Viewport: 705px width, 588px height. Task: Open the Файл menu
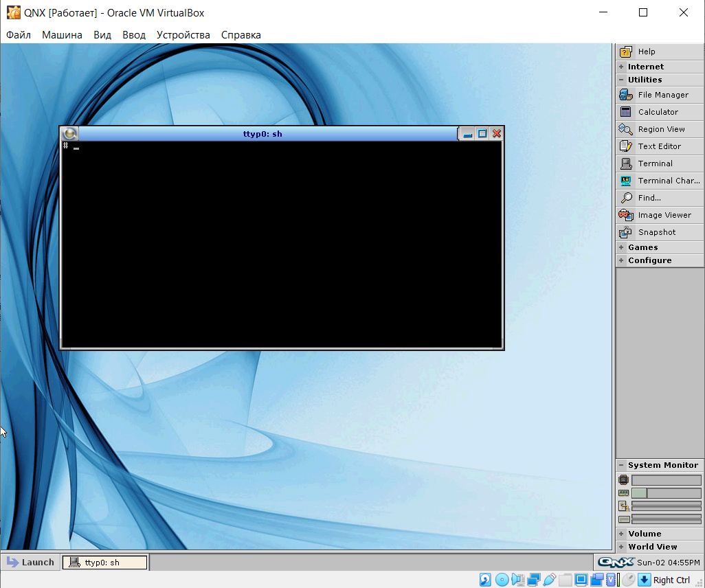tap(19, 34)
